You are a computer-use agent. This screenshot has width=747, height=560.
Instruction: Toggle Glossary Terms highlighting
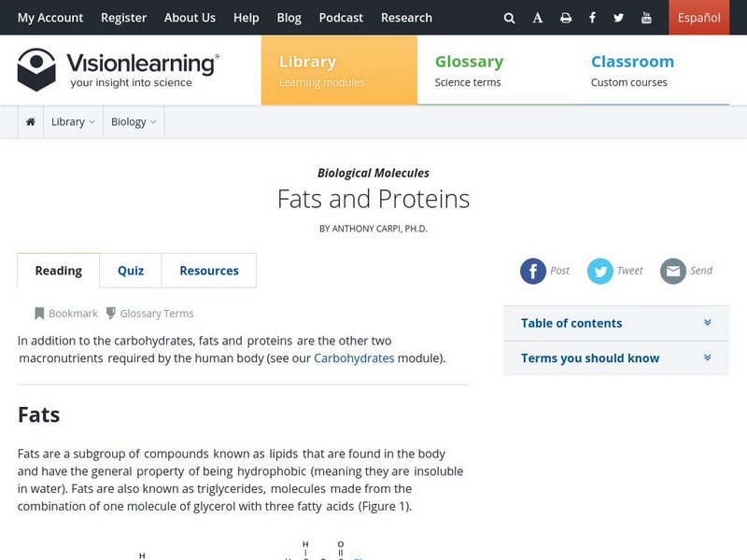pos(149,314)
